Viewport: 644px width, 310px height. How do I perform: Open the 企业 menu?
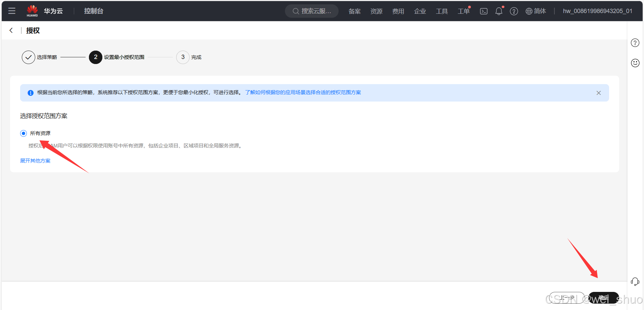pyautogui.click(x=420, y=11)
